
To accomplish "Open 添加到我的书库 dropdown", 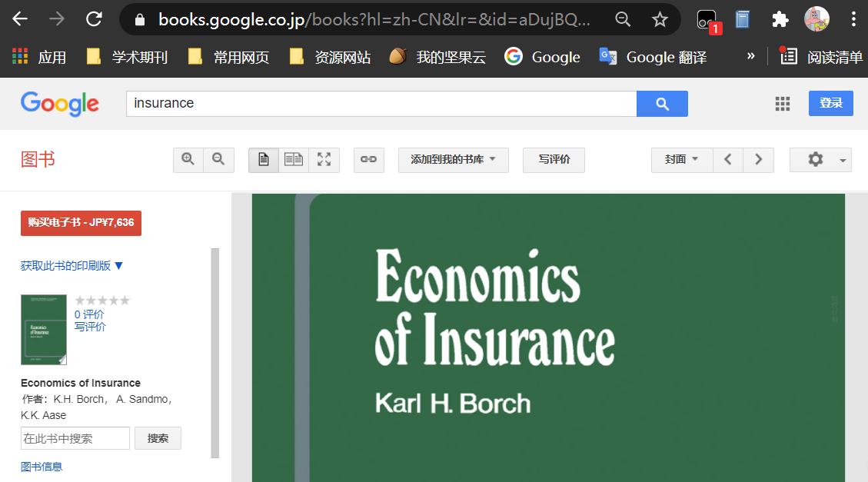I will pos(454,160).
